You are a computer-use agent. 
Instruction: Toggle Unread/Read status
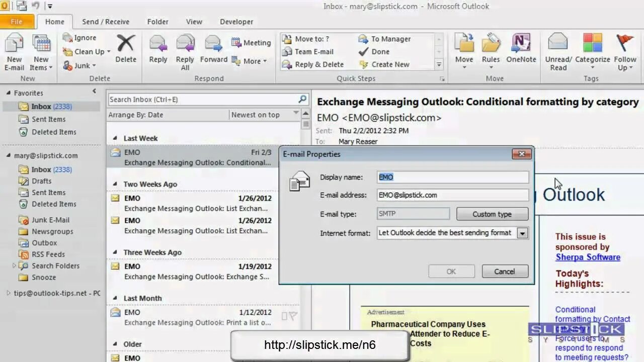coord(558,52)
